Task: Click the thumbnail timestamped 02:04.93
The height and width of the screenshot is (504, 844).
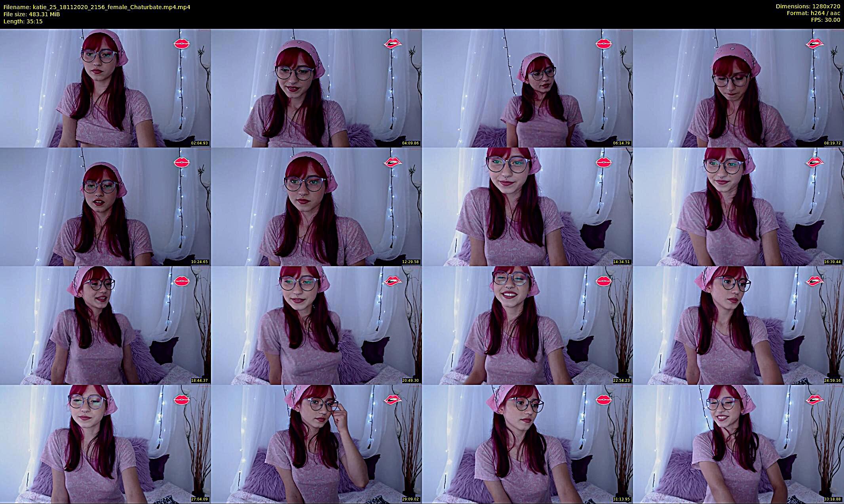Action: 105,88
